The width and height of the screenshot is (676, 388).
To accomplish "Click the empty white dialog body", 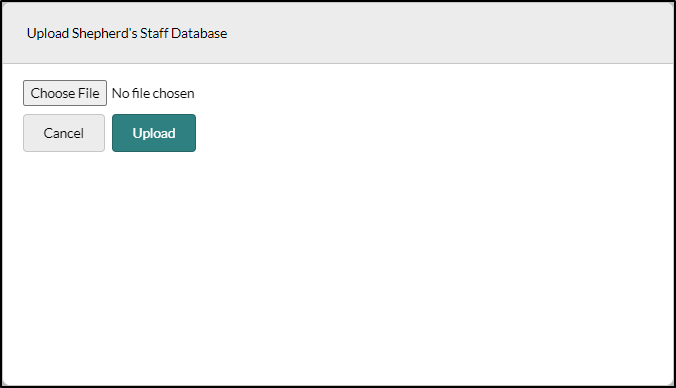I will click(x=338, y=267).
